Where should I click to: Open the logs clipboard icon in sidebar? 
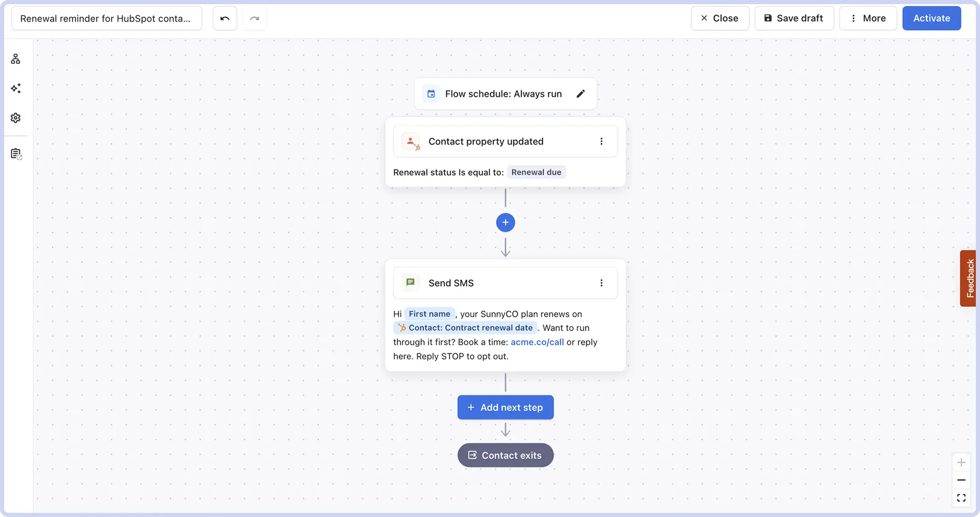[16, 154]
